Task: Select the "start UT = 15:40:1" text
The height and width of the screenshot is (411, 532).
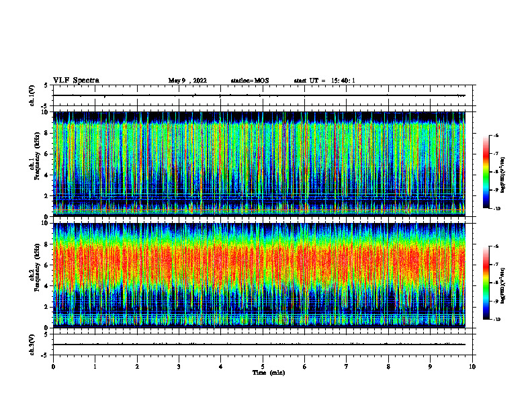Action: (x=324, y=81)
